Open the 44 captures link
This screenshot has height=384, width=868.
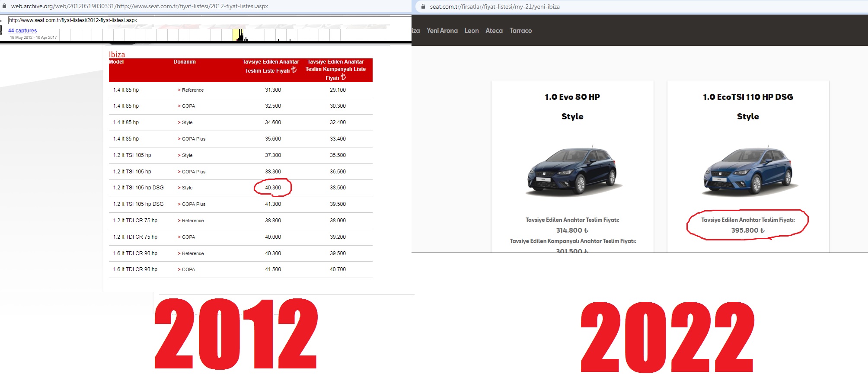pyautogui.click(x=22, y=31)
